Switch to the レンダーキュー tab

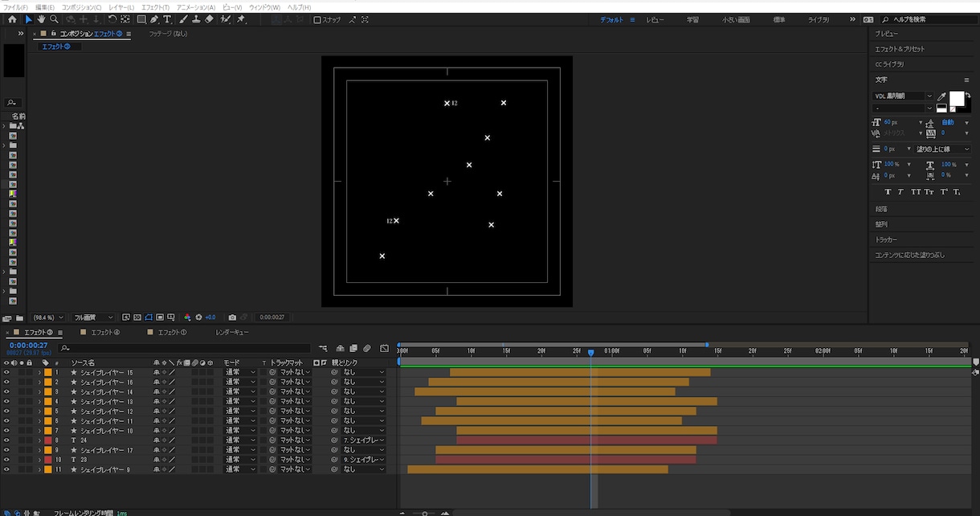point(232,332)
